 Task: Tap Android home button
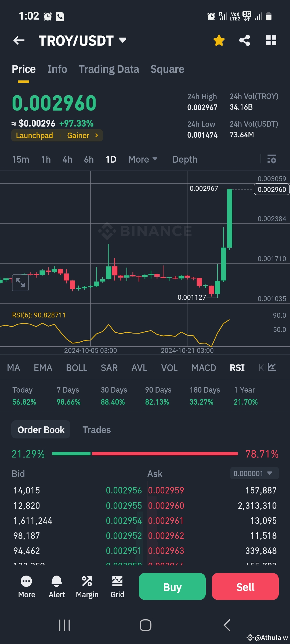(145, 625)
